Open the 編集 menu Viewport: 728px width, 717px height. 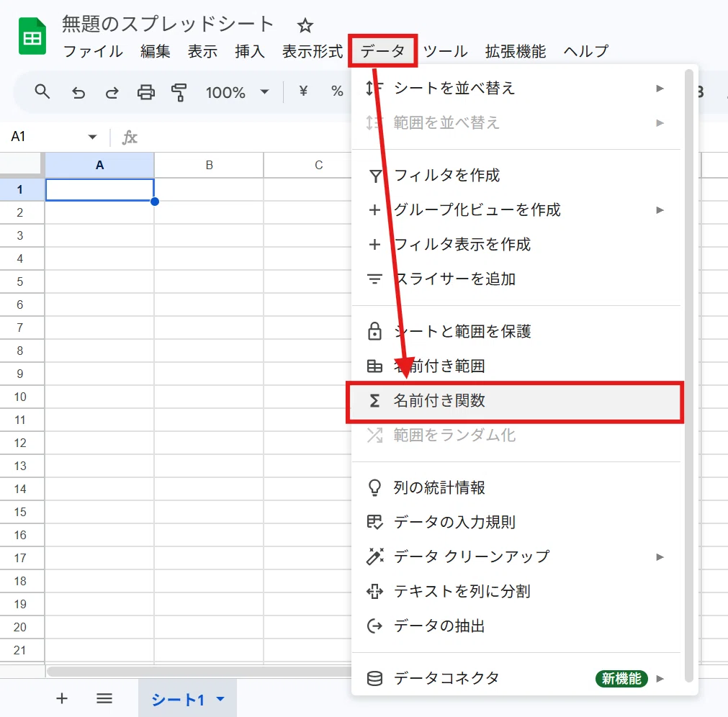pos(155,51)
